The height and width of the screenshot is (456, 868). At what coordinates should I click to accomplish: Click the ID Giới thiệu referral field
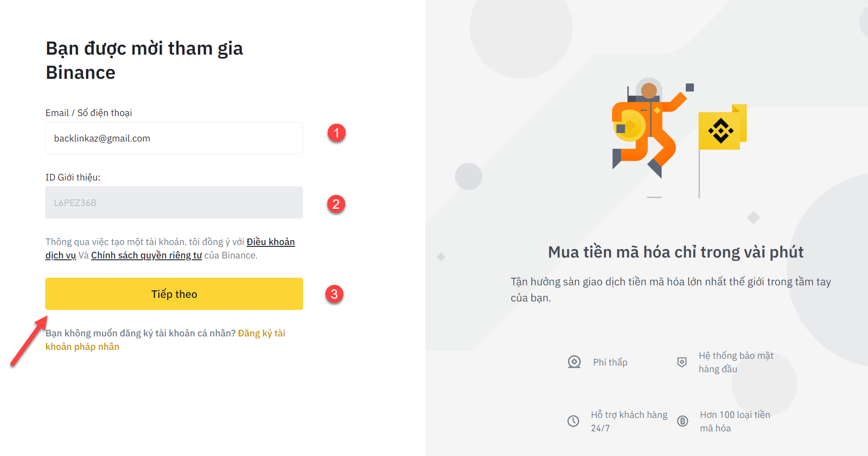(174, 203)
